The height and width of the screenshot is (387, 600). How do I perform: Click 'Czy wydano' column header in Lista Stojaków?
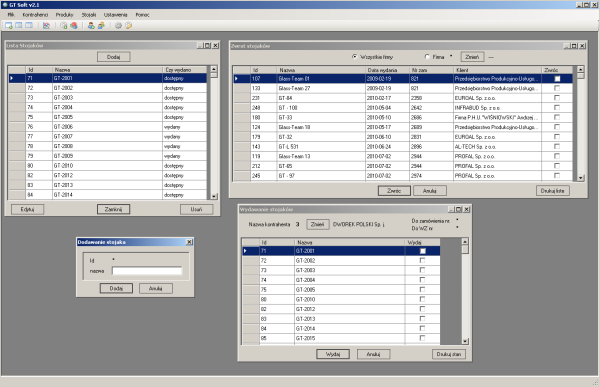(x=185, y=70)
